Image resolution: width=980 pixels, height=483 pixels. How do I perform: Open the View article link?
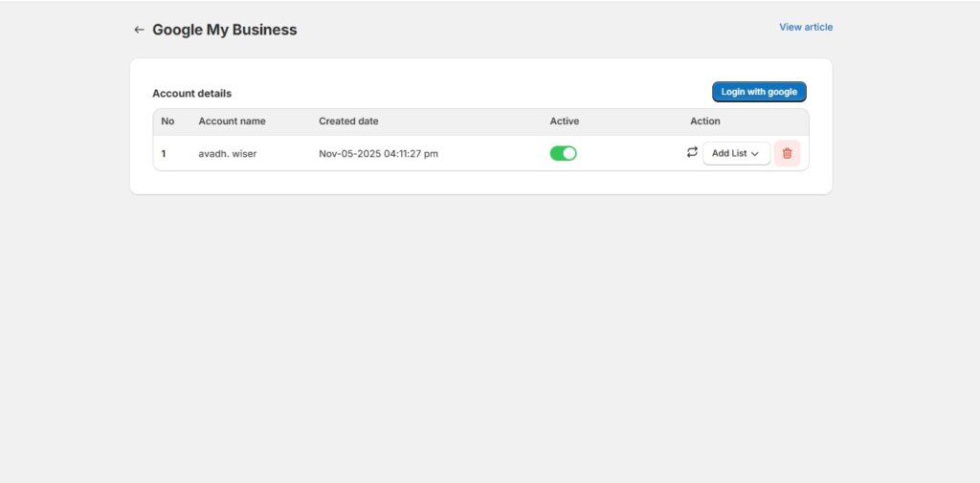click(805, 27)
